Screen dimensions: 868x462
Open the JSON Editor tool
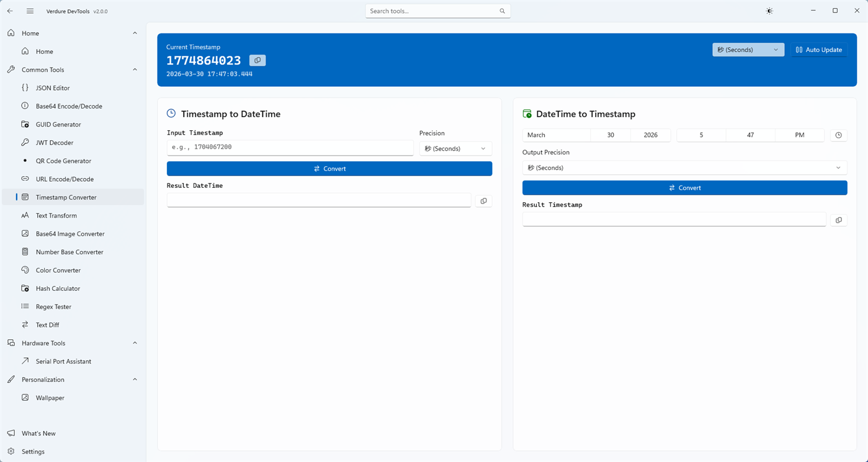click(x=53, y=87)
